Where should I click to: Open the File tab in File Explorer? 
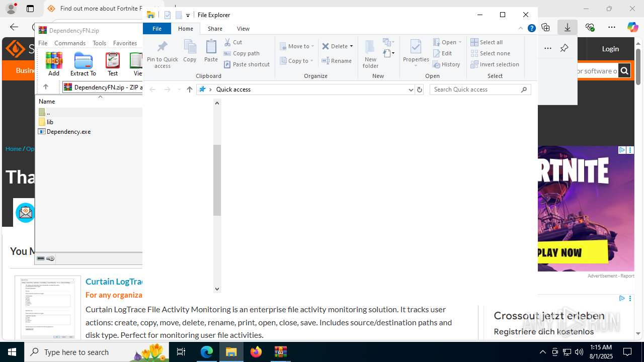pos(157,29)
